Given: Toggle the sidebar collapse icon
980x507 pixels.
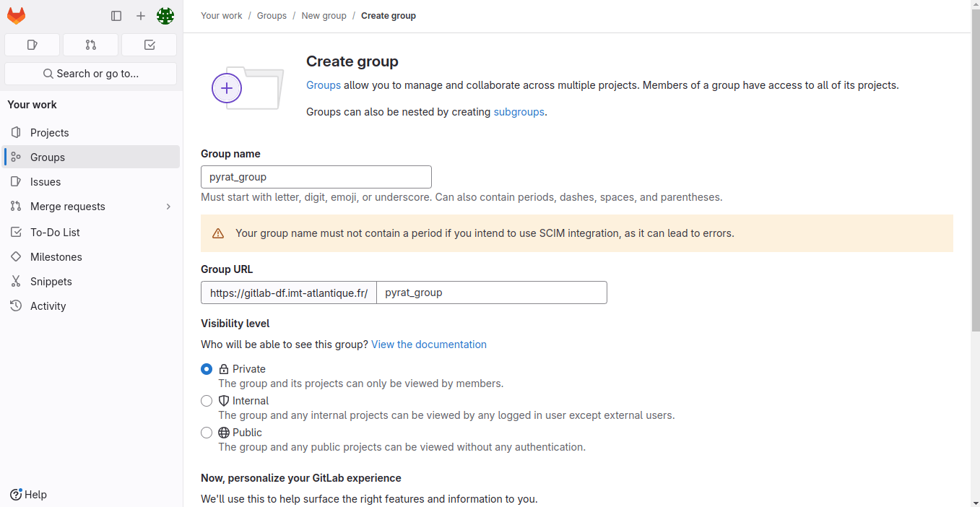Looking at the screenshot, I should 116,16.
